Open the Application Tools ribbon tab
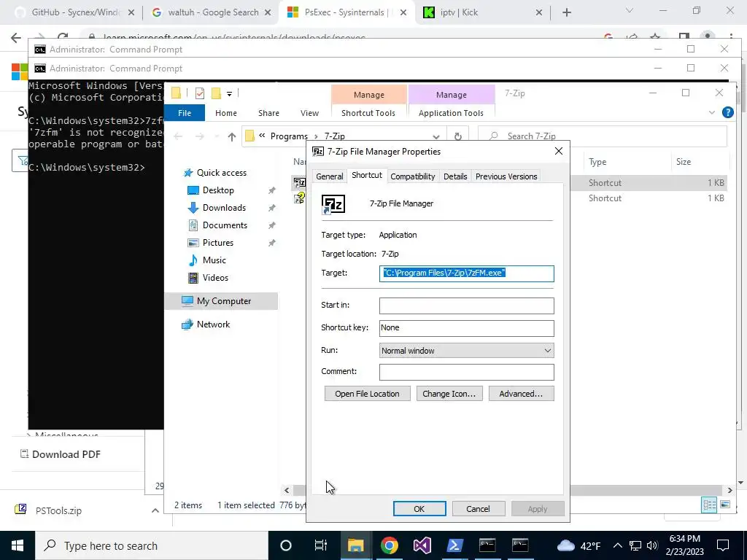 (x=451, y=113)
